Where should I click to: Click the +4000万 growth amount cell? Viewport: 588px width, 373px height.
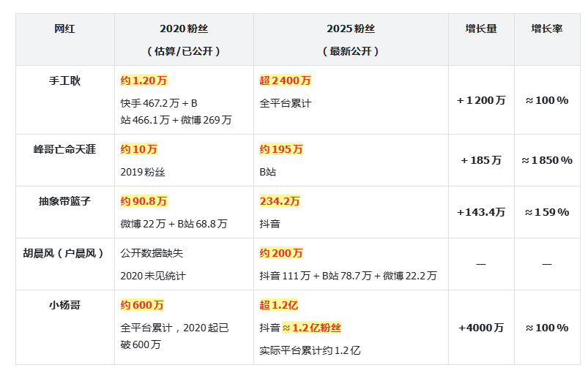tap(480, 328)
